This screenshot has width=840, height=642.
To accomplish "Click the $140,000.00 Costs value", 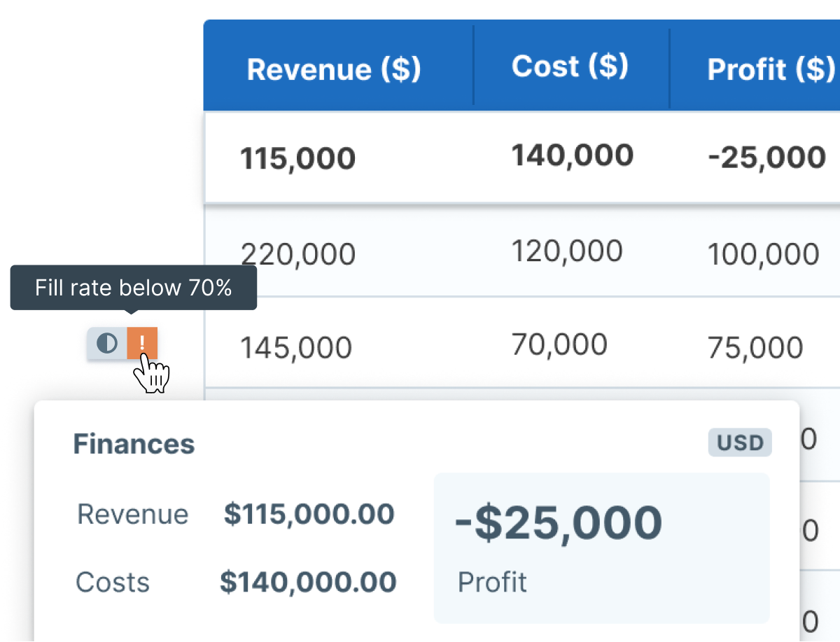I will (308, 582).
